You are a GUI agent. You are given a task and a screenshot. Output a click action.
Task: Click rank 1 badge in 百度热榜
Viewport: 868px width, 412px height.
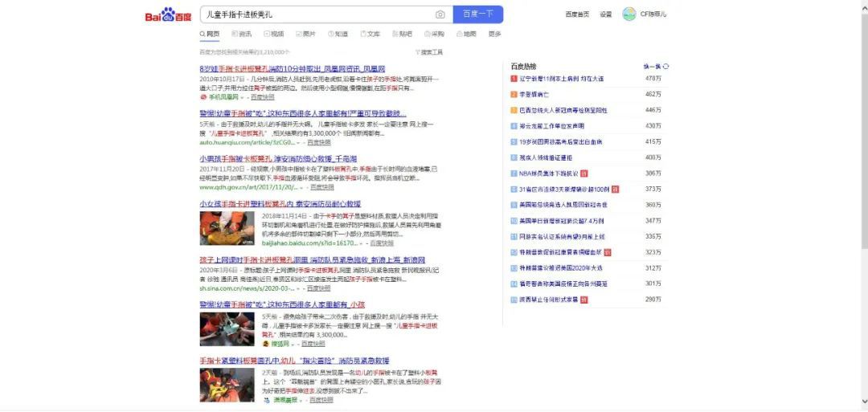514,79
